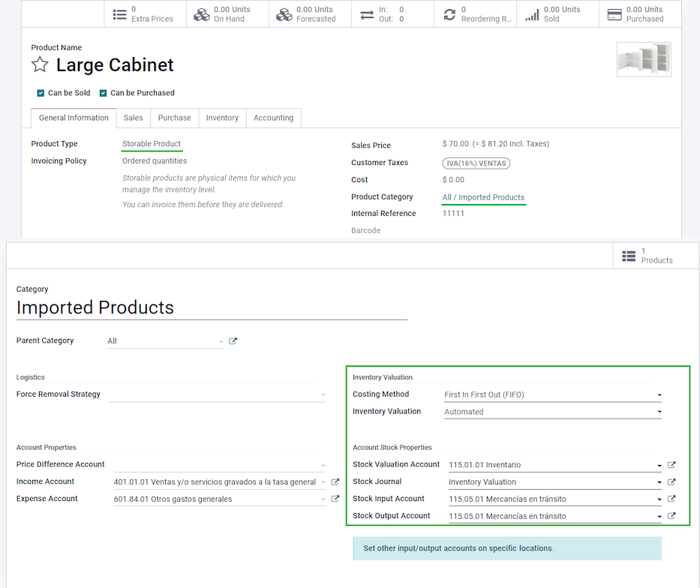Expand the Parent Category dropdown
Image resolution: width=700 pixels, height=588 pixels.
click(221, 341)
